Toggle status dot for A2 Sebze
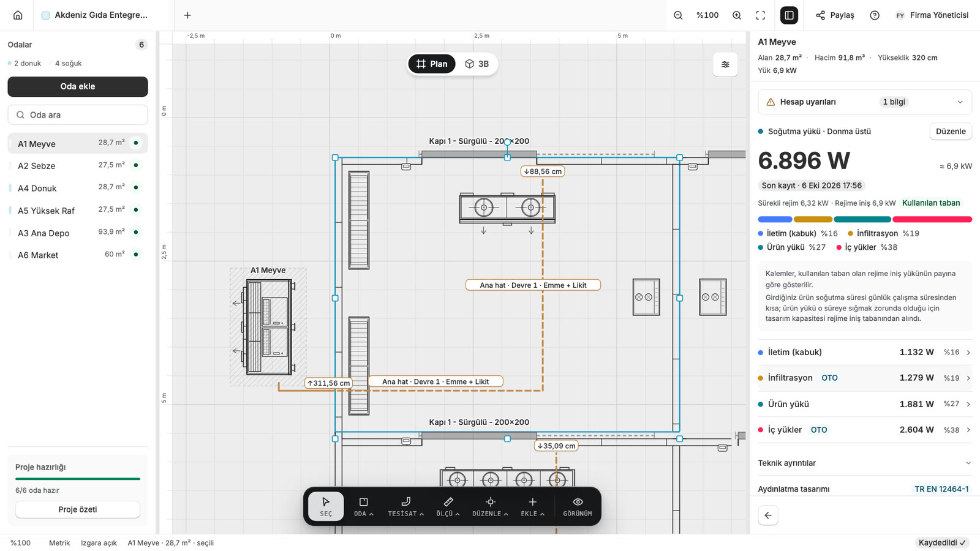Image resolution: width=980 pixels, height=551 pixels. 136,165
